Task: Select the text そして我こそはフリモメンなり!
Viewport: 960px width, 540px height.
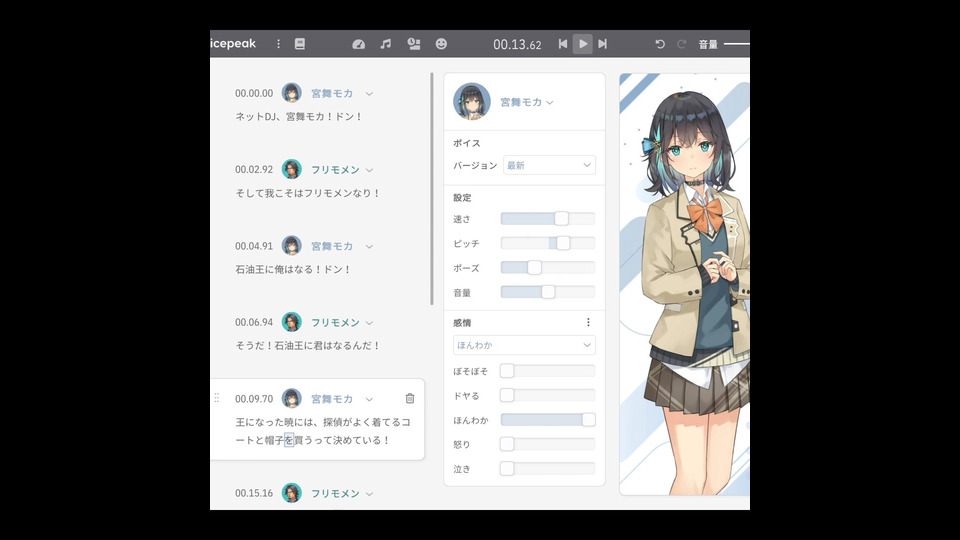Action: [x=307, y=193]
